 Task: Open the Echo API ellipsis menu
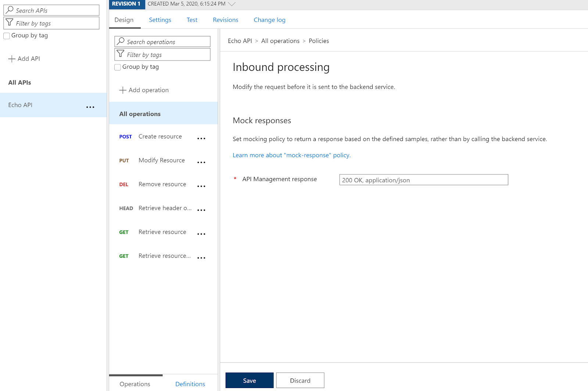click(90, 107)
